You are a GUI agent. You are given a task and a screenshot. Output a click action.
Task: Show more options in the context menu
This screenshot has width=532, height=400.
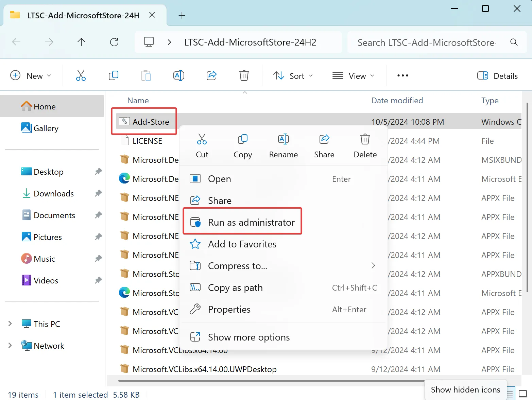[248, 337]
